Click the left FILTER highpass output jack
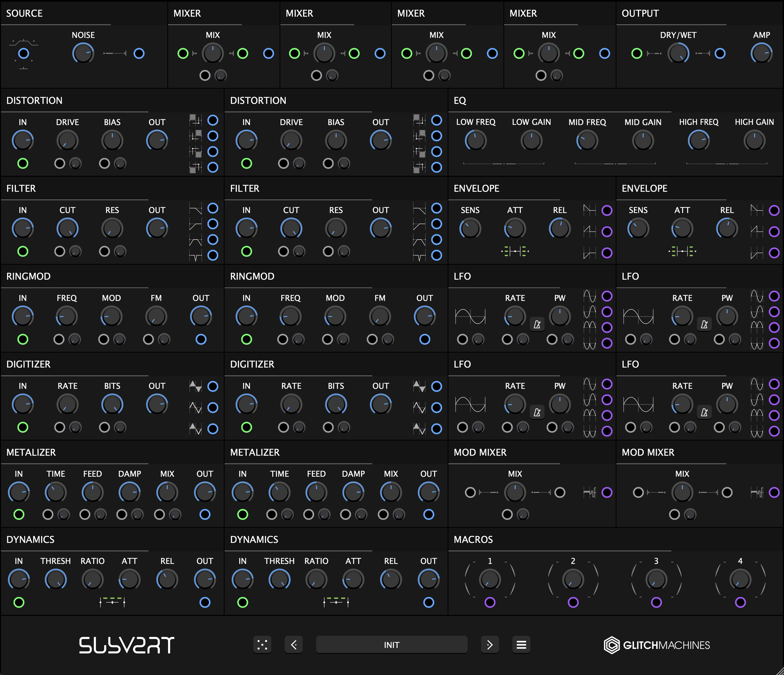This screenshot has height=675, width=784. tap(213, 224)
